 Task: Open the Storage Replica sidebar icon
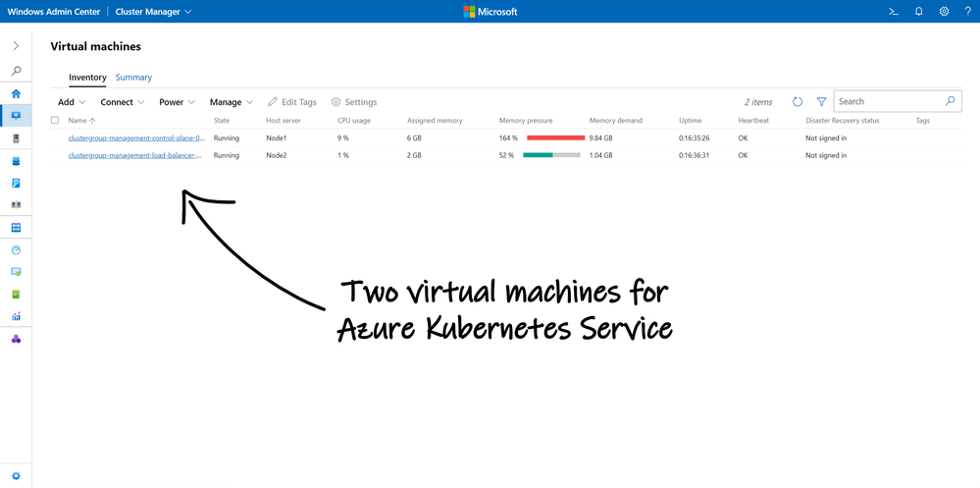[17, 204]
